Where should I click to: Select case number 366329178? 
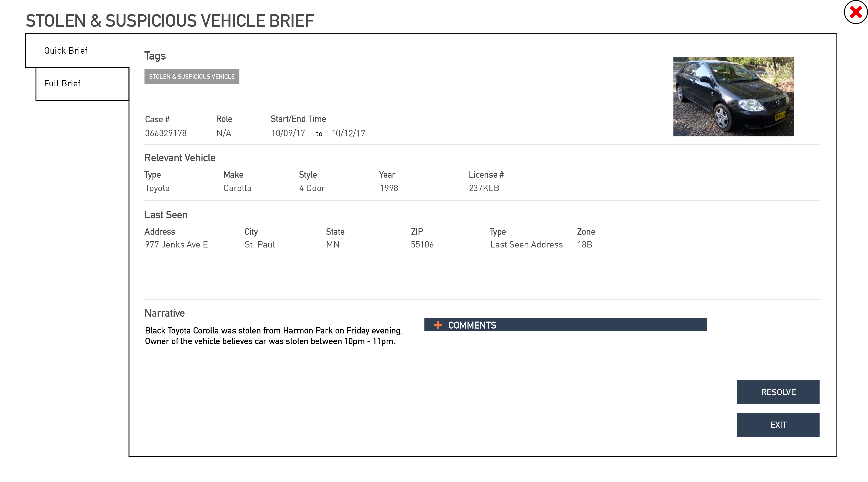[x=165, y=133]
